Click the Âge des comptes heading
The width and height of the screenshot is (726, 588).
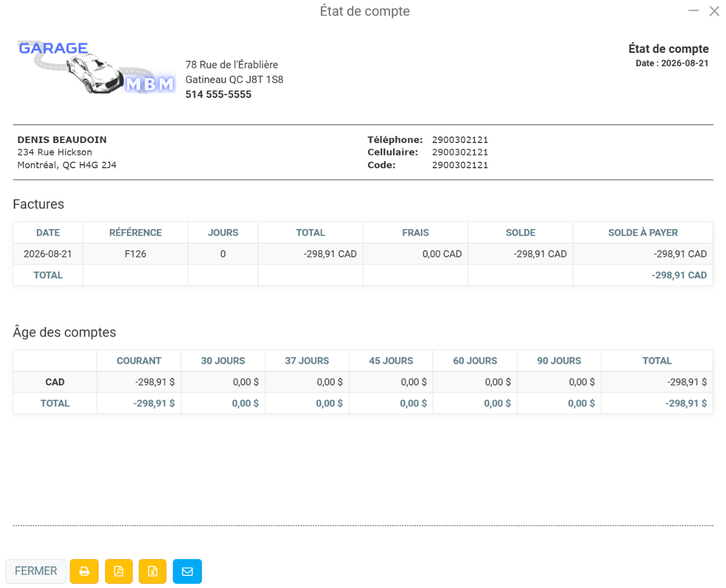(64, 332)
